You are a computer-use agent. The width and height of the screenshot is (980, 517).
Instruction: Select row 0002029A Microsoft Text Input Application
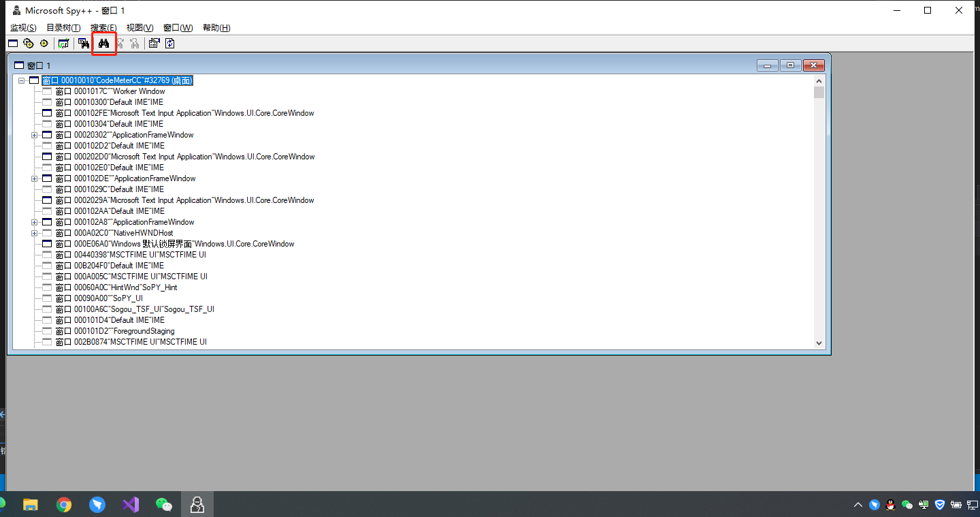click(x=184, y=200)
